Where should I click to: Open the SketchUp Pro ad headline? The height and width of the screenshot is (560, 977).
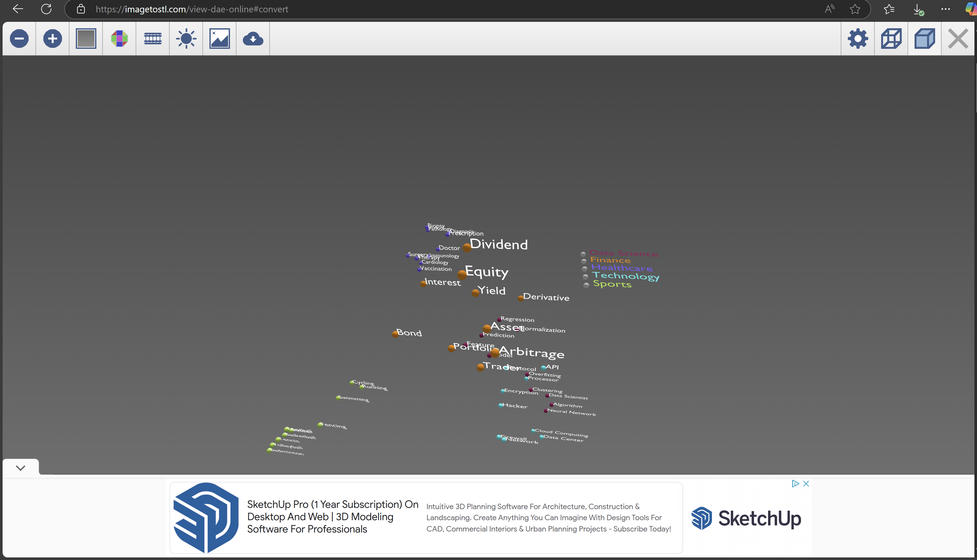coord(333,517)
